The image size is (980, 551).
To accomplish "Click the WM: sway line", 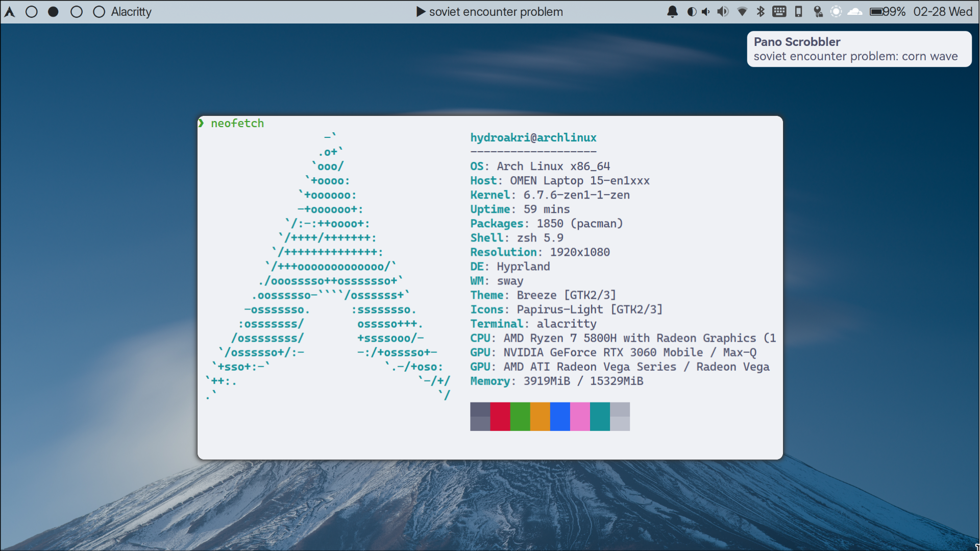I will tap(497, 280).
